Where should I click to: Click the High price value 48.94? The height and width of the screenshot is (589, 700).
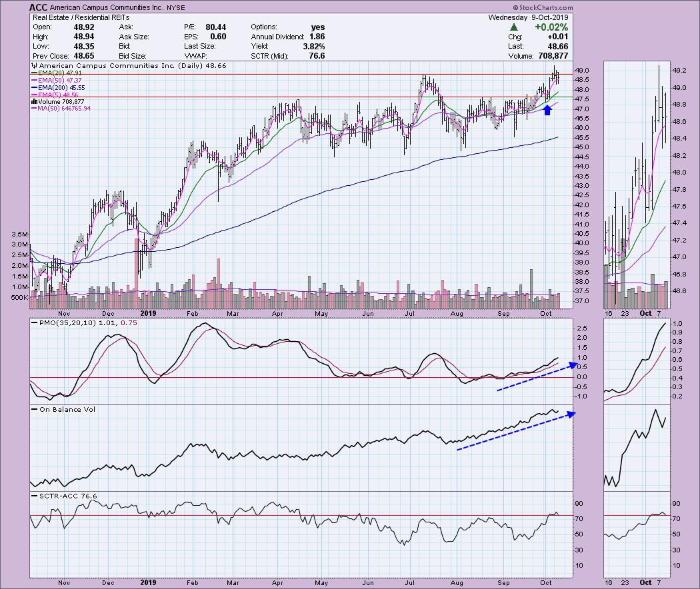tap(84, 37)
